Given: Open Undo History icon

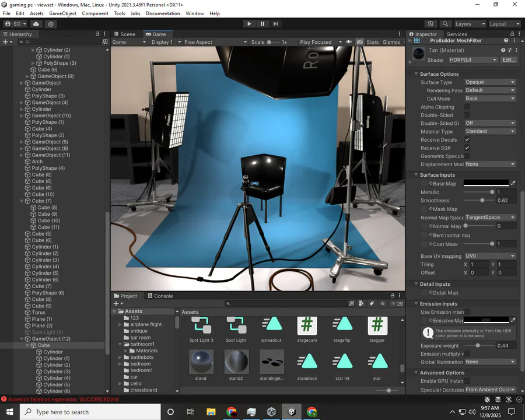Looking at the screenshot, I should (x=430, y=24).
